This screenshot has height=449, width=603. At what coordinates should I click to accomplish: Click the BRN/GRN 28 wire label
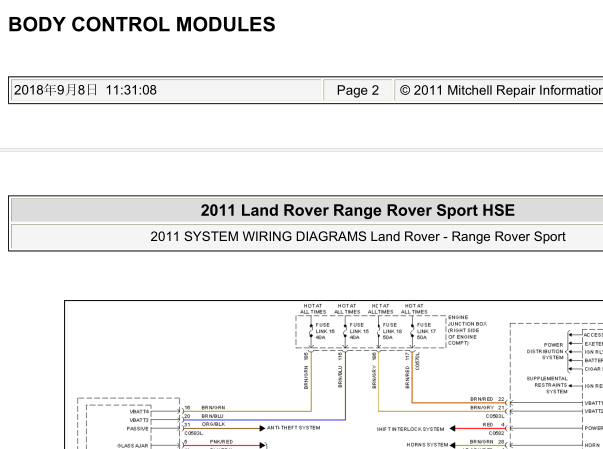(487, 442)
